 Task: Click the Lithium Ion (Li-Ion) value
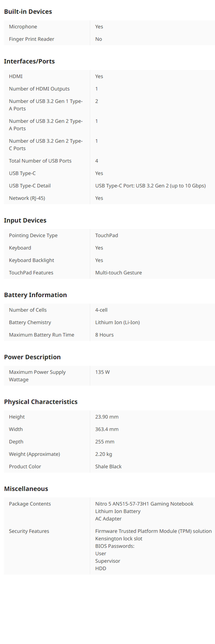[x=117, y=322]
